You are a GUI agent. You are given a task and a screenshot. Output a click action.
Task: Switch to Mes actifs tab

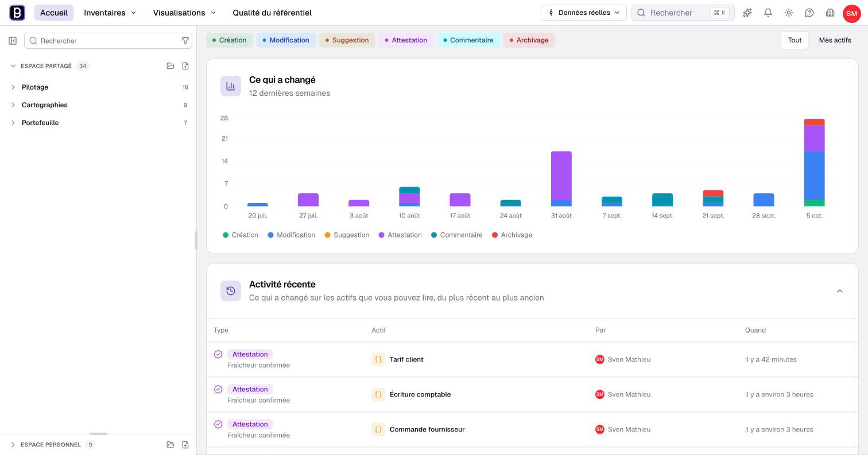pyautogui.click(x=835, y=40)
